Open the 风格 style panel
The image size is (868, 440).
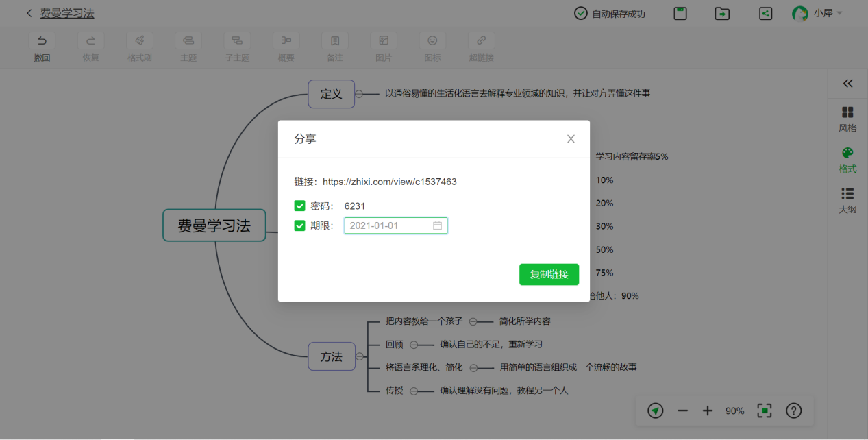click(x=847, y=118)
